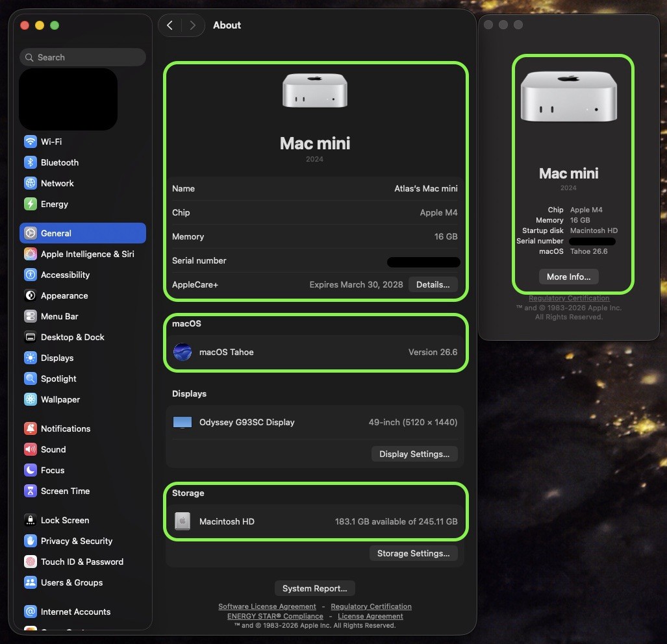The height and width of the screenshot is (644, 667).
Task: Open the Desktop & Dock icon
Action: click(31, 337)
